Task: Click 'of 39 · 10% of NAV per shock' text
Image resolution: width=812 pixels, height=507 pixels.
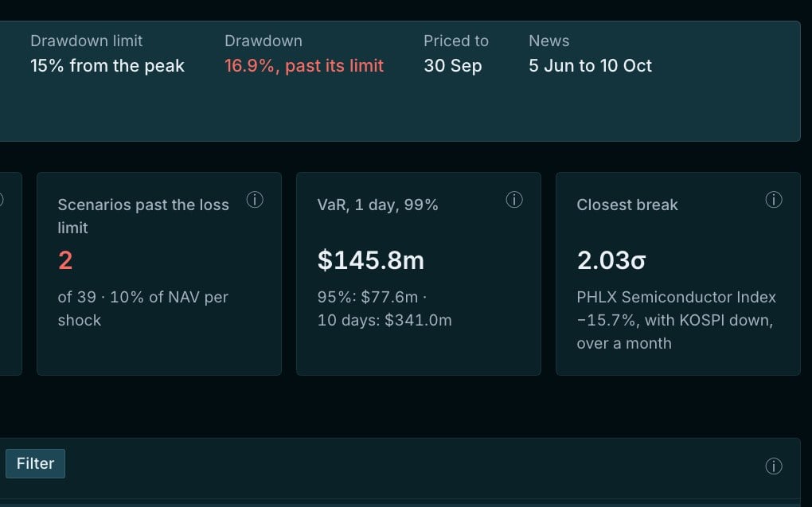Action: (x=143, y=309)
